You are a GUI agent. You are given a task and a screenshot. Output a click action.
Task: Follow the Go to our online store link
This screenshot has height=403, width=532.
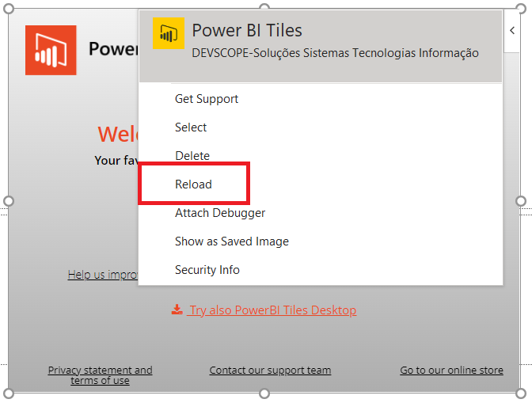(x=451, y=371)
